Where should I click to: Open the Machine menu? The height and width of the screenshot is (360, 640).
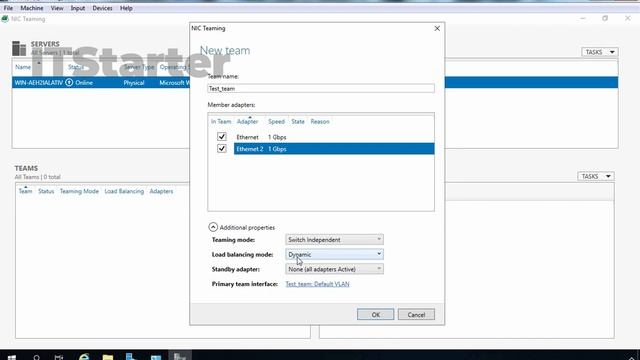tap(32, 8)
